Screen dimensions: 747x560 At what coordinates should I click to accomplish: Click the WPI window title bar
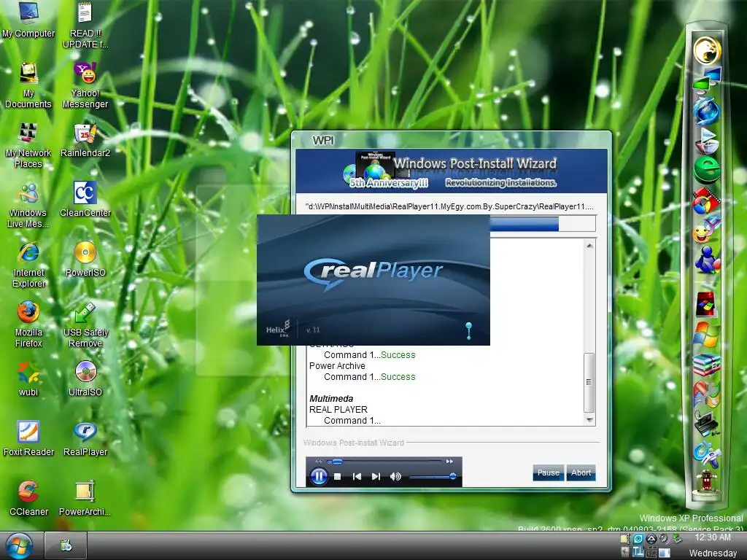pyautogui.click(x=451, y=140)
